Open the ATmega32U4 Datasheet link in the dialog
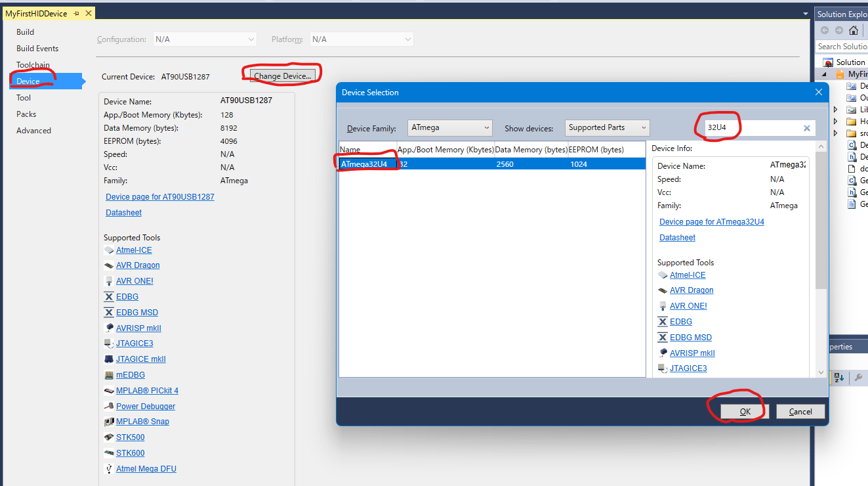868x486 pixels. tap(677, 238)
